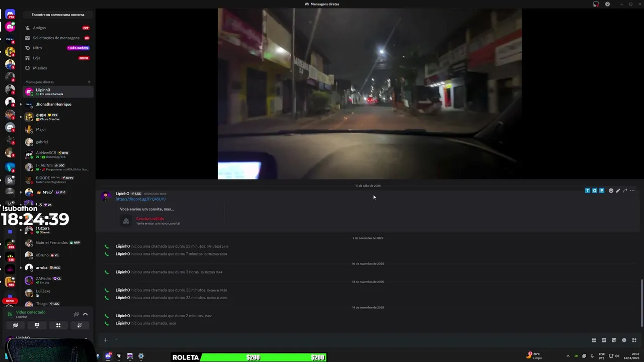644x362 pixels.
Task: Open weather widget showing 28°C
Action: (534, 356)
